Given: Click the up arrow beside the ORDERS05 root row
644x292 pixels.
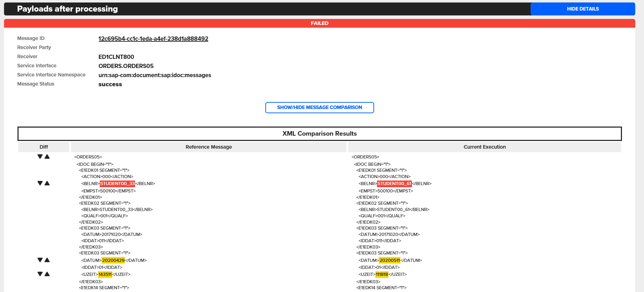Looking at the screenshot, I should (47, 157).
